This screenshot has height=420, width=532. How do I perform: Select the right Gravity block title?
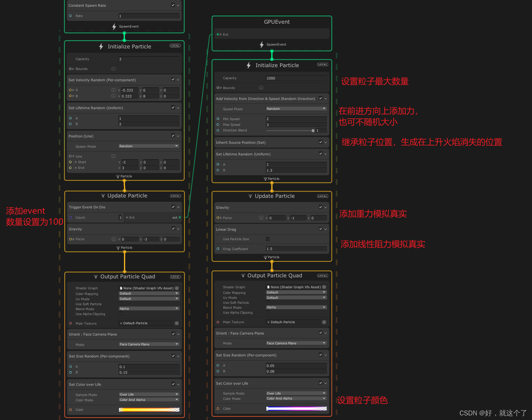222,208
